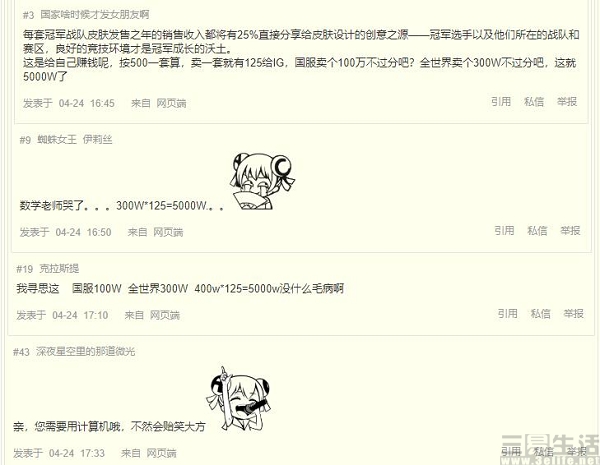
Task: Click 引用 on post #3
Action: pos(501,102)
